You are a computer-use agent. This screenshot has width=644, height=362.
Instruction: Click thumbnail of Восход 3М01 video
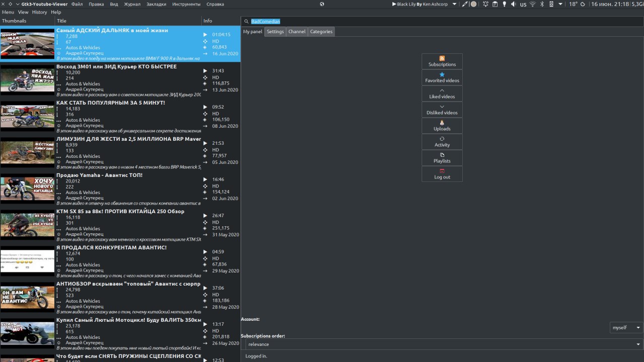pos(27,80)
